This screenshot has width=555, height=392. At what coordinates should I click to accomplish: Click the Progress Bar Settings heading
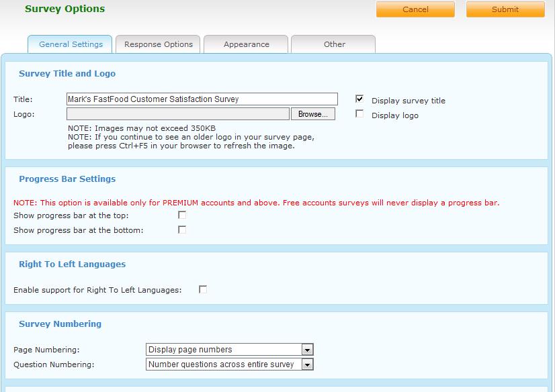pyautogui.click(x=67, y=179)
